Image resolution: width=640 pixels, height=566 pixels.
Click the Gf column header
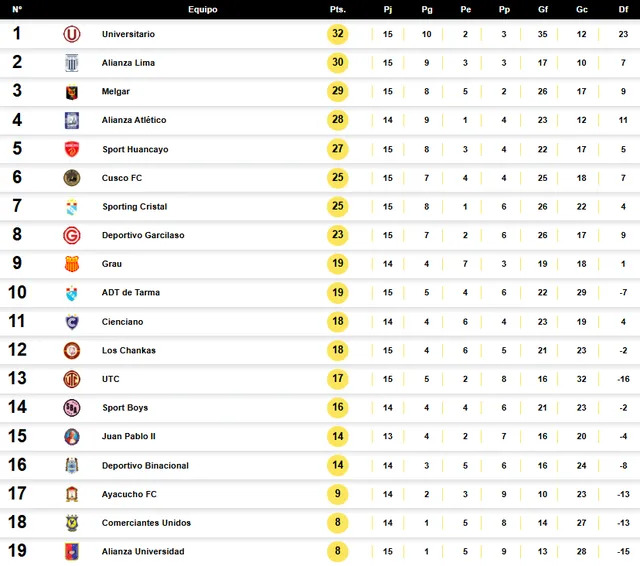tap(543, 9)
